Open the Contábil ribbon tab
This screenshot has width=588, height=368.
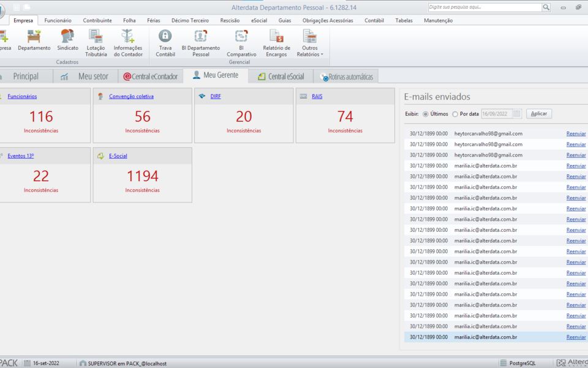[374, 21]
